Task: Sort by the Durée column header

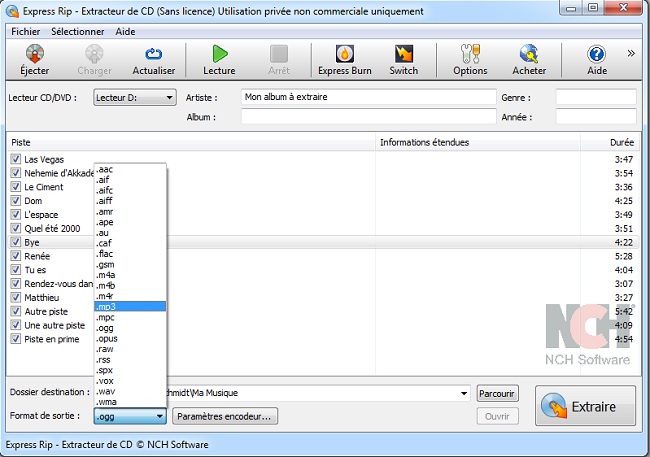Action: tap(609, 142)
